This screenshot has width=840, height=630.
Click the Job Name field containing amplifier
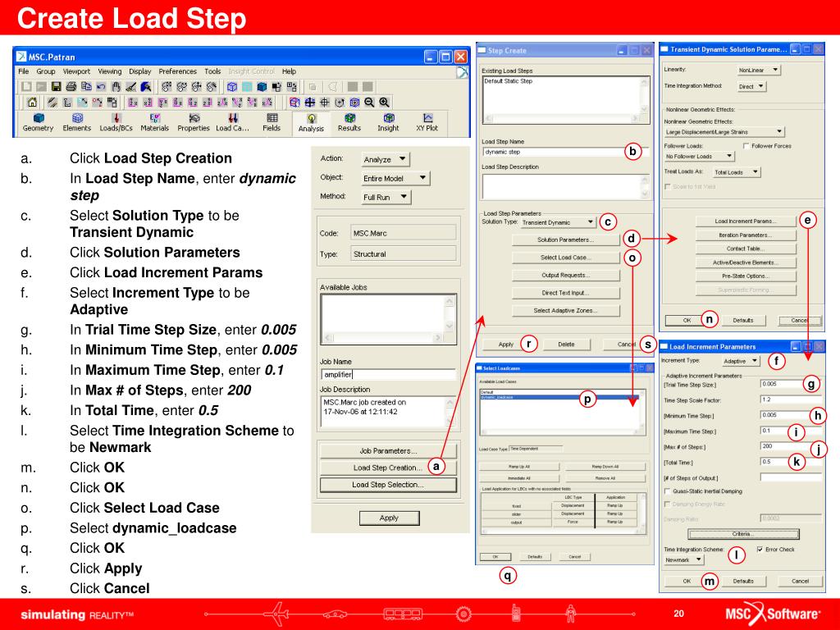click(388, 374)
